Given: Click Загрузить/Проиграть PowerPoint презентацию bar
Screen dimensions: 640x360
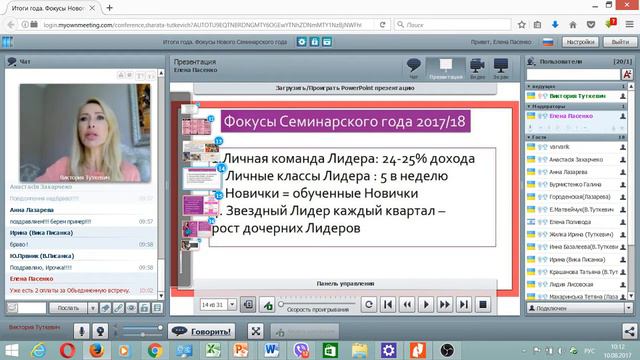Looking at the screenshot, I should (x=345, y=88).
